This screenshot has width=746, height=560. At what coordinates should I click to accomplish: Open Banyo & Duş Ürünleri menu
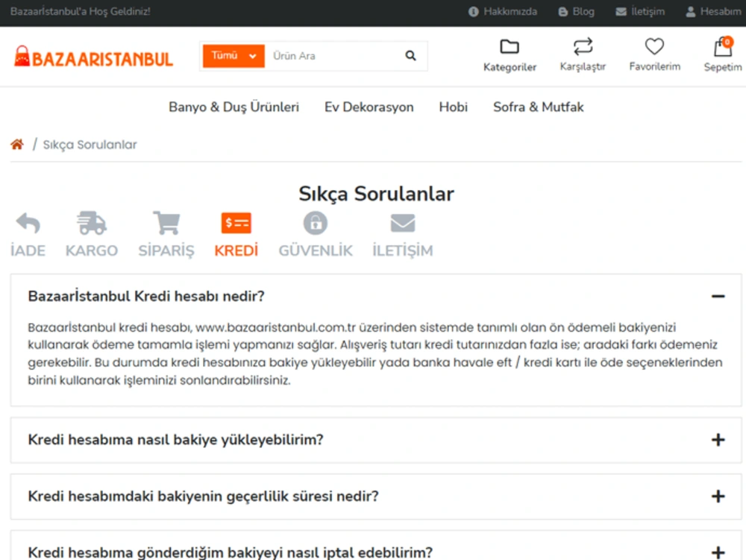(x=233, y=107)
